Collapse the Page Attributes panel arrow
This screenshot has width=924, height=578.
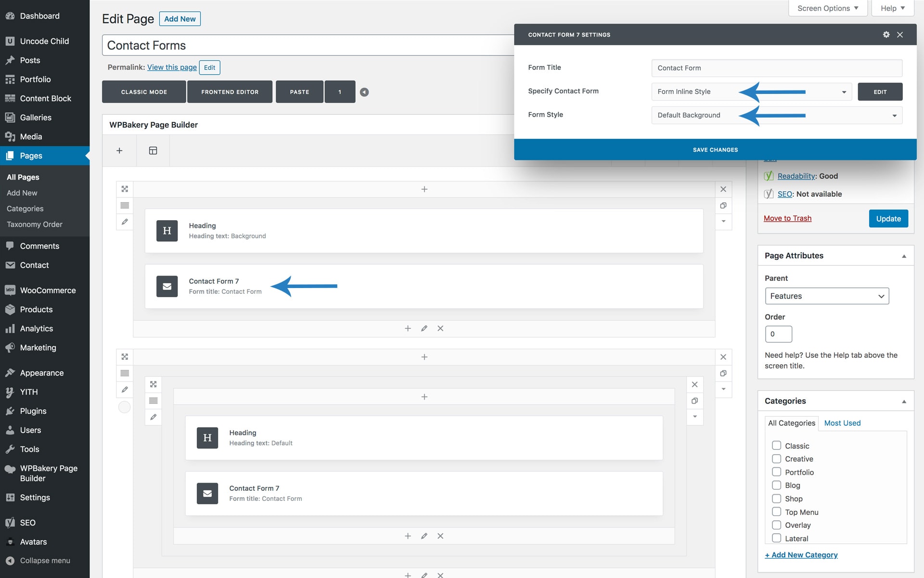tap(904, 256)
